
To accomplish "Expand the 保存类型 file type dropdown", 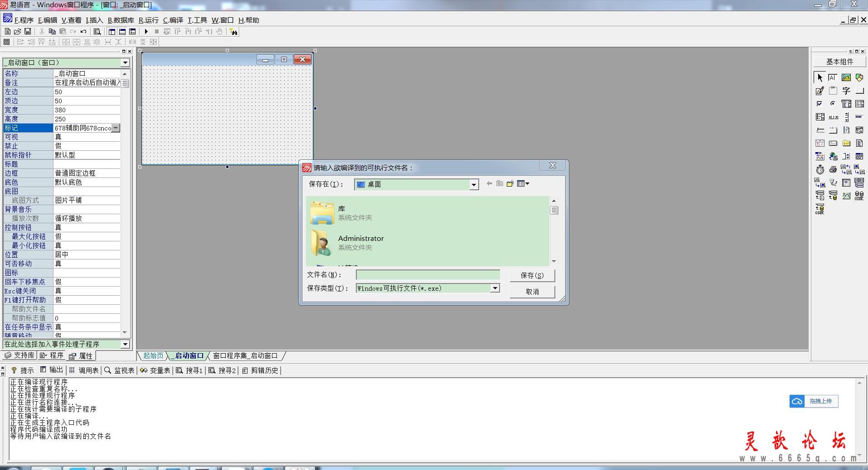I will pyautogui.click(x=495, y=288).
